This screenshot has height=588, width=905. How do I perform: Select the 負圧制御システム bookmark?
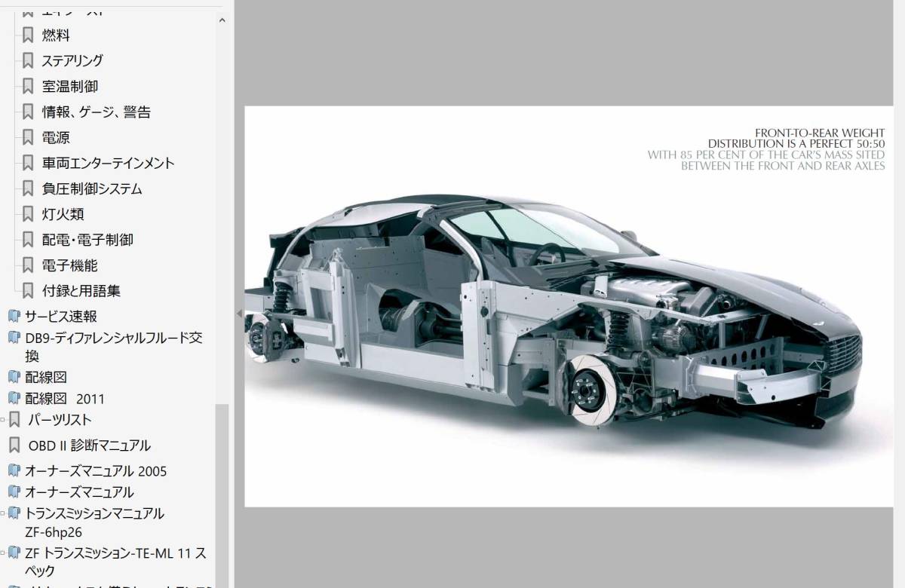(92, 188)
